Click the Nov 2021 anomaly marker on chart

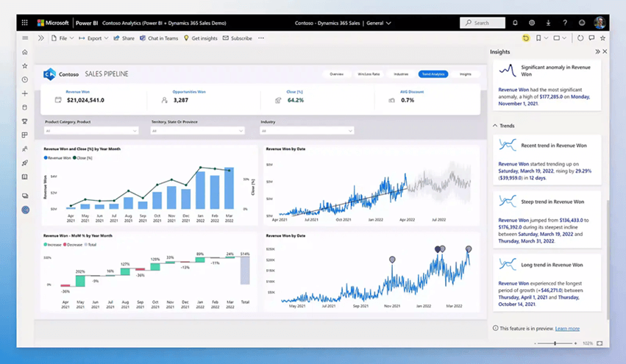[392, 260]
